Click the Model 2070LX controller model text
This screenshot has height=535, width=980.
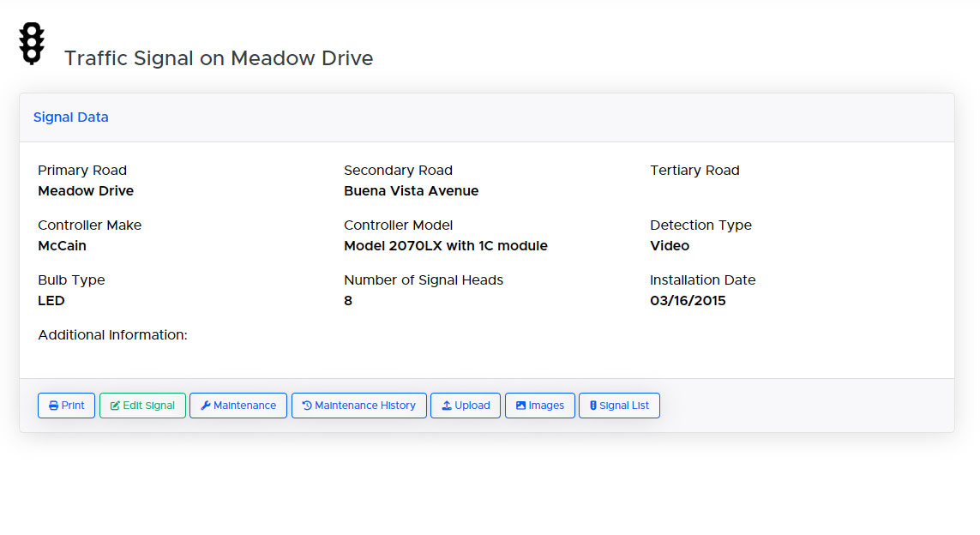[445, 246]
